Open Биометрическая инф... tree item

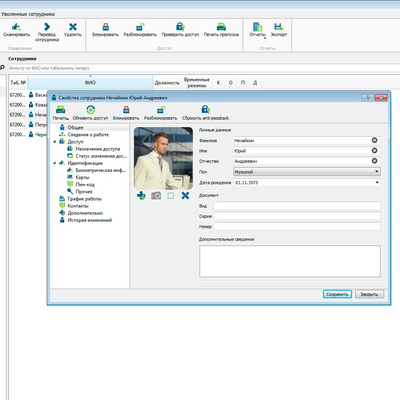100,170
